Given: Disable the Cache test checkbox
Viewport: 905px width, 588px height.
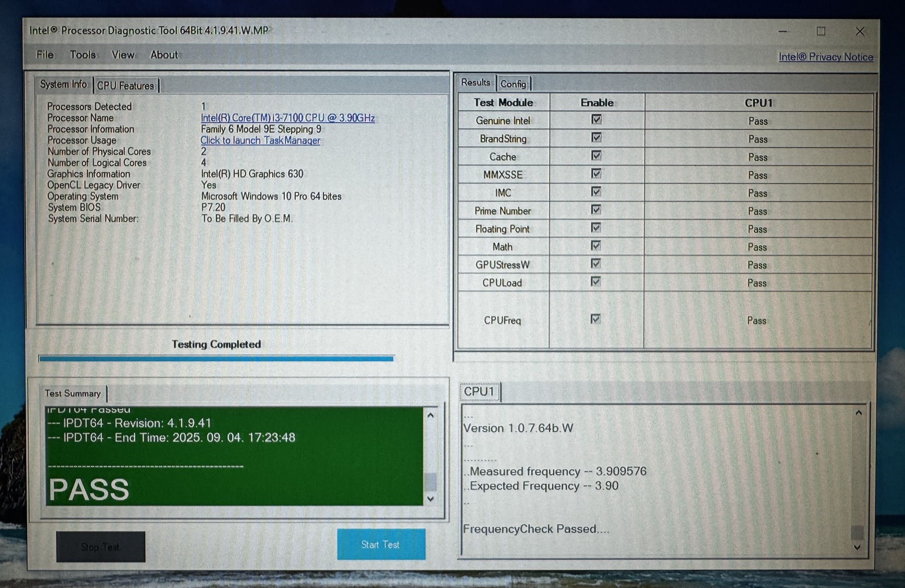Looking at the screenshot, I should [x=597, y=156].
